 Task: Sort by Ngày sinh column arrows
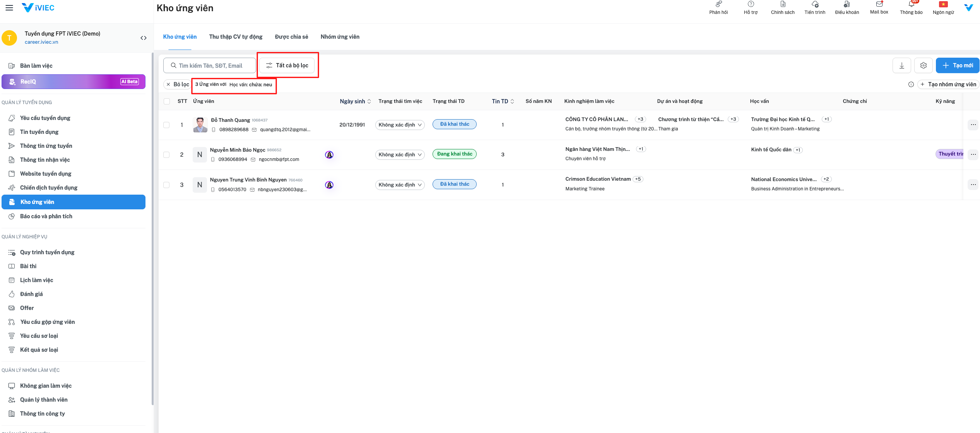click(x=369, y=101)
